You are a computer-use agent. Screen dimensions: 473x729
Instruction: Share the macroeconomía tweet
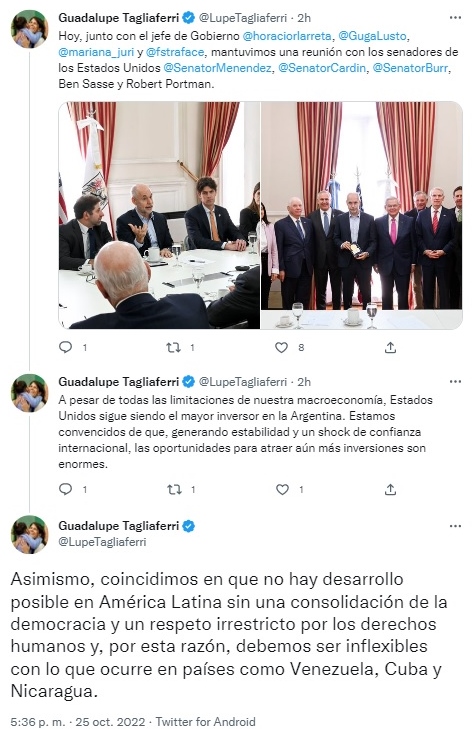coord(390,490)
